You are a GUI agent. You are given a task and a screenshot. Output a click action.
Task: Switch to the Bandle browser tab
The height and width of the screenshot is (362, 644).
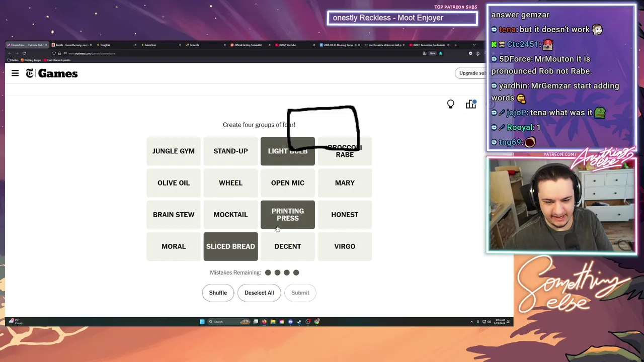tap(71, 45)
